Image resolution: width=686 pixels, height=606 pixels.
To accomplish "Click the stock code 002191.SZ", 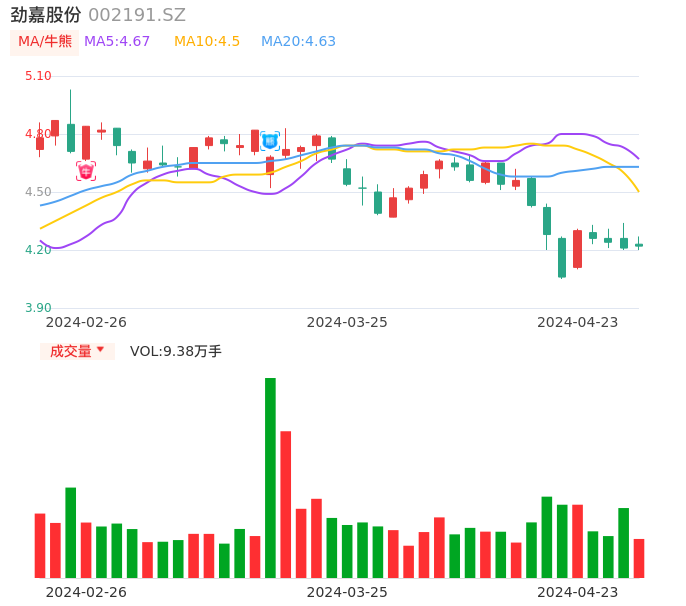I will (x=137, y=15).
